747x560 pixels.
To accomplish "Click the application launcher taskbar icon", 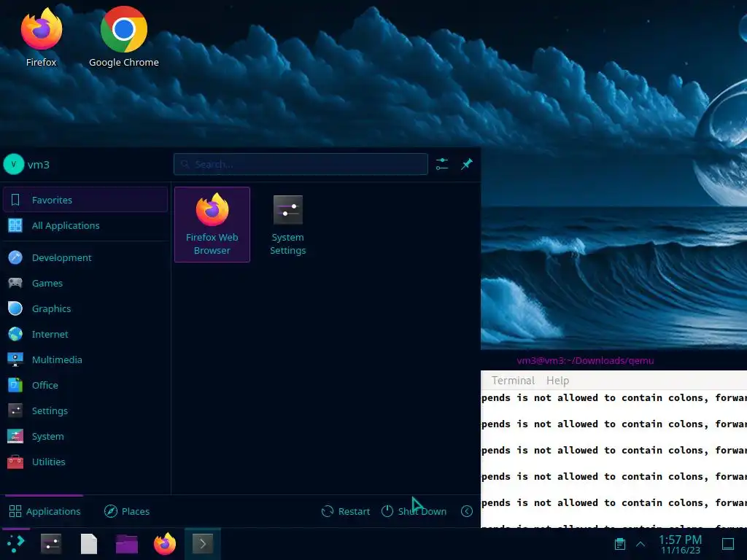I will coord(16,544).
